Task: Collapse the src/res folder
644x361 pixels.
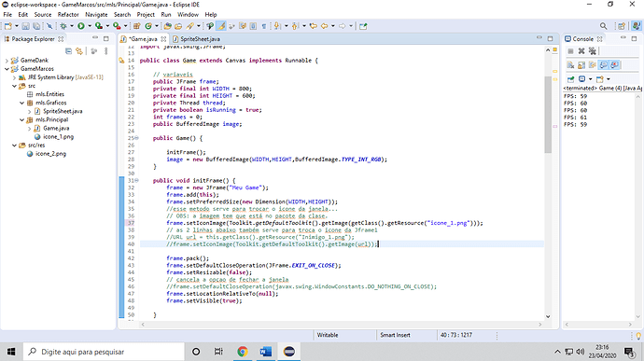Action: [x=14, y=146]
